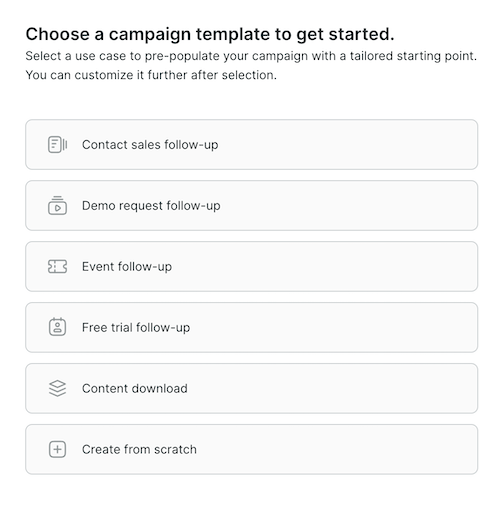Viewport: 500px width, 505px height.
Task: Click the Create from scratch plus icon
Action: pos(57,449)
